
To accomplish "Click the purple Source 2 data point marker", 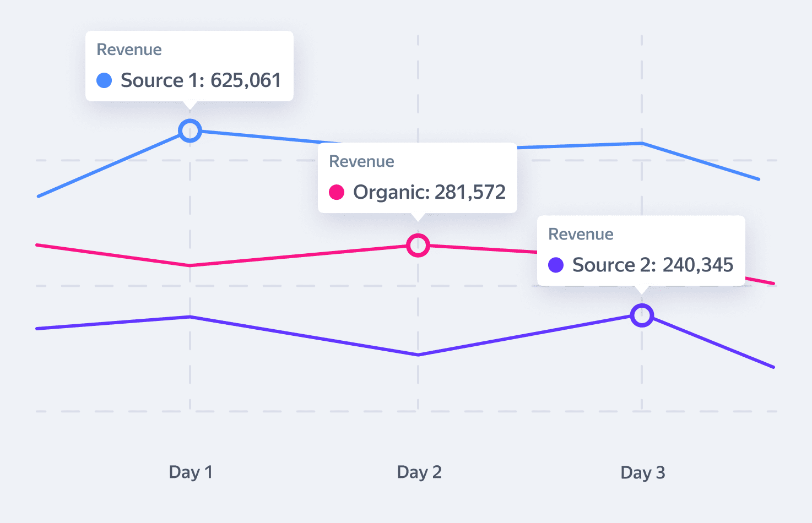I will tap(642, 315).
